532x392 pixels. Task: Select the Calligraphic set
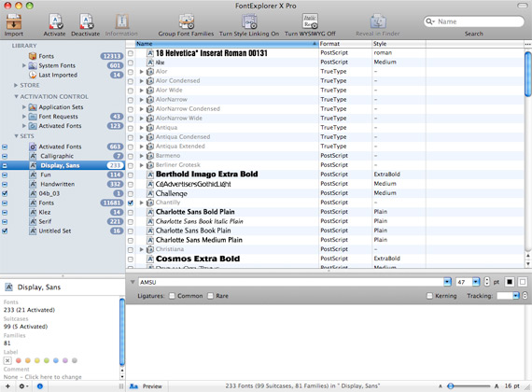tap(57, 156)
